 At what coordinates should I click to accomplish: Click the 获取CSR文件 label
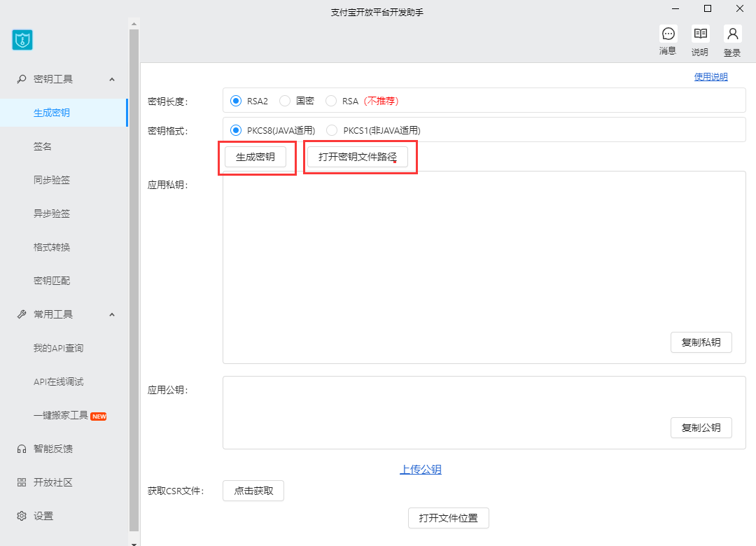click(x=176, y=491)
